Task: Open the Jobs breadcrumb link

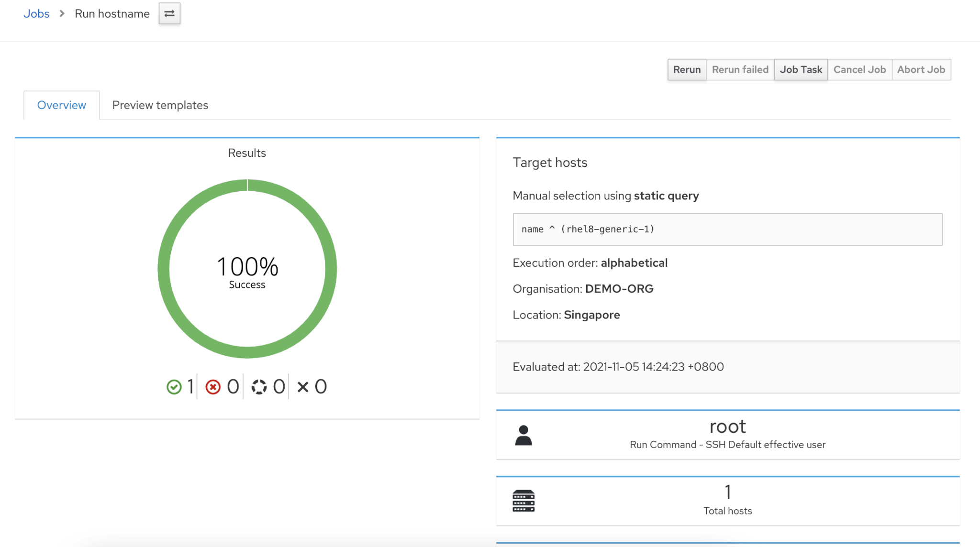Action: pyautogui.click(x=36, y=14)
